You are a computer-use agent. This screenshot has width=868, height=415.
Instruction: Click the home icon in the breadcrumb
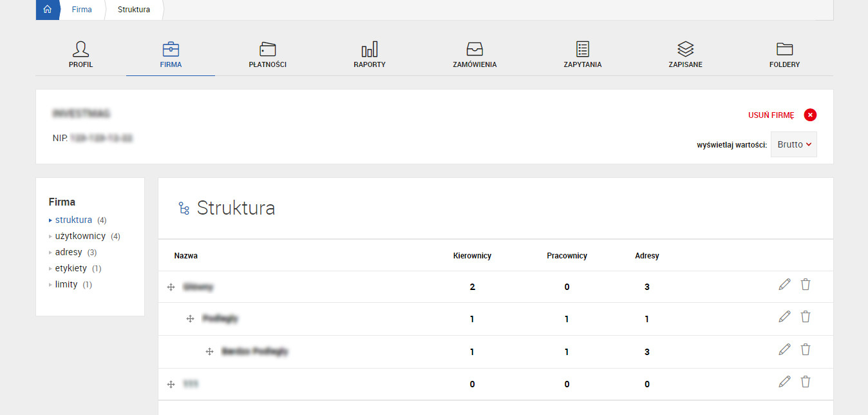47,10
